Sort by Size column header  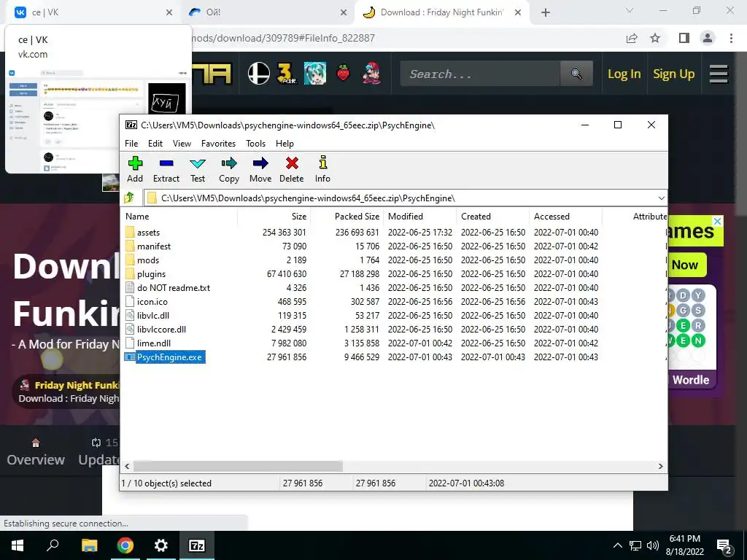pos(274,216)
